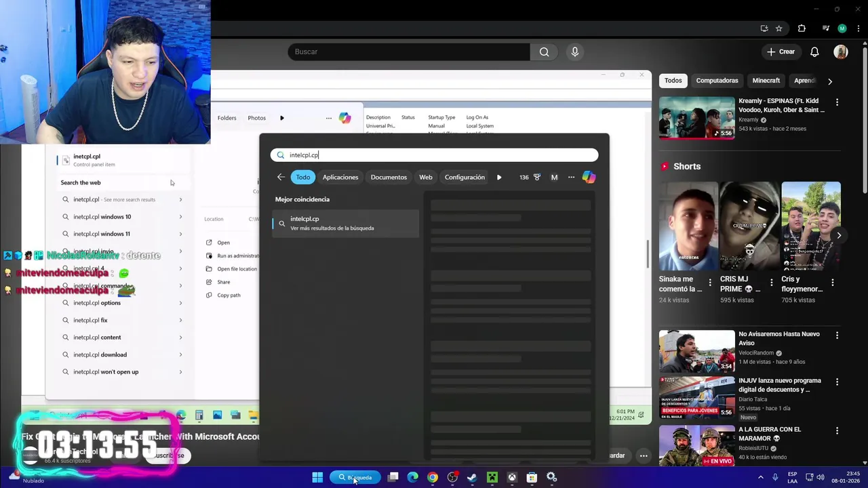Start YouTube voice search with microphone

pyautogui.click(x=575, y=52)
